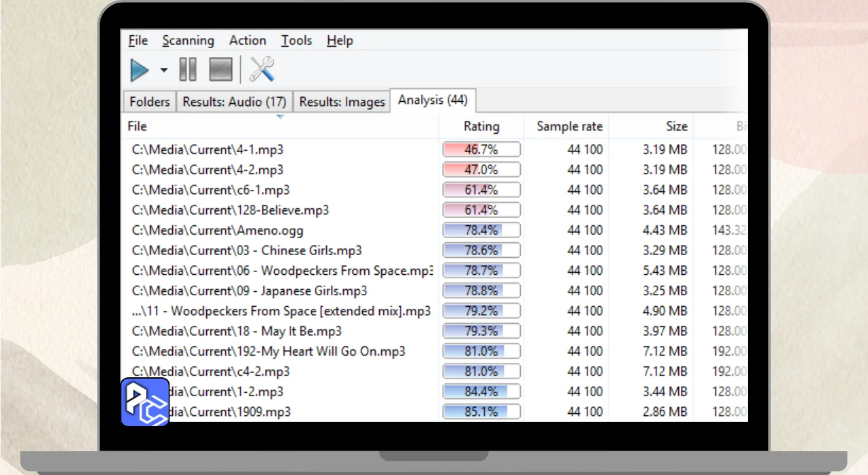Screen dimensions: 868x475
Task: Sort by the File column header
Action: click(x=138, y=126)
